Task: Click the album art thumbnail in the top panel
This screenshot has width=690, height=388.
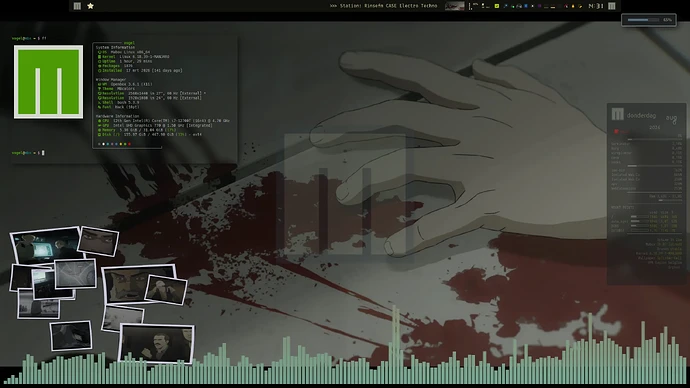Action: click(455, 6)
